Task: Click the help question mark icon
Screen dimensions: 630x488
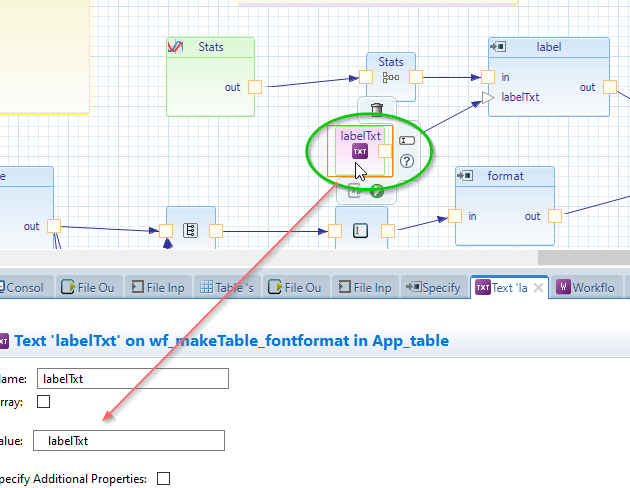Action: 407,161
